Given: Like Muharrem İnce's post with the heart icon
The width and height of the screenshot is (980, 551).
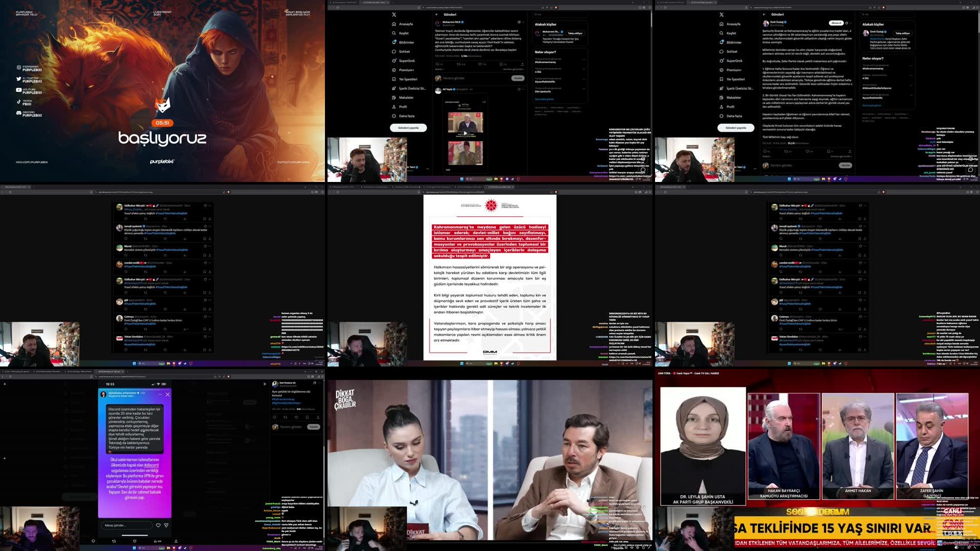Looking at the screenshot, I should (x=480, y=64).
